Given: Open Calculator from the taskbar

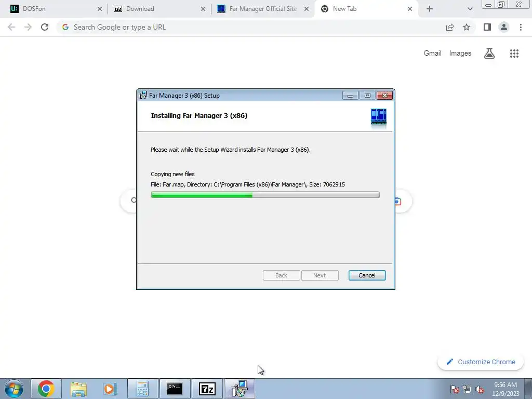Looking at the screenshot, I should click(x=142, y=389).
